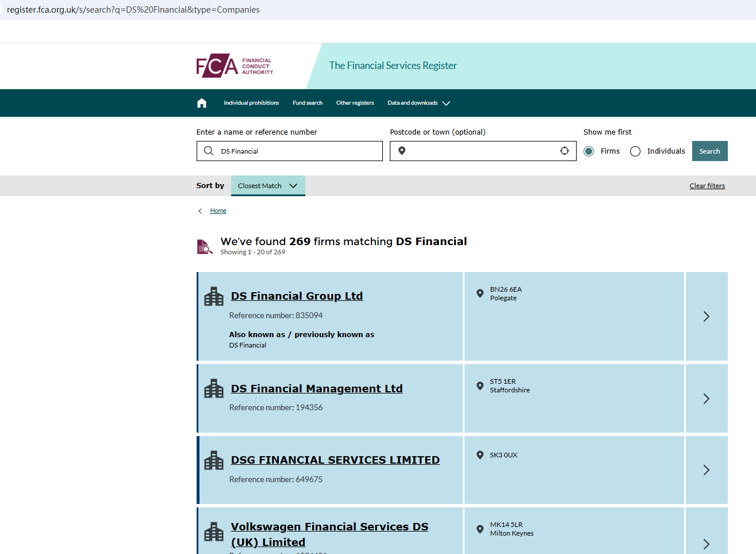Click building icon for DS Financial Management Ltd
This screenshot has width=756, height=554.
214,388
